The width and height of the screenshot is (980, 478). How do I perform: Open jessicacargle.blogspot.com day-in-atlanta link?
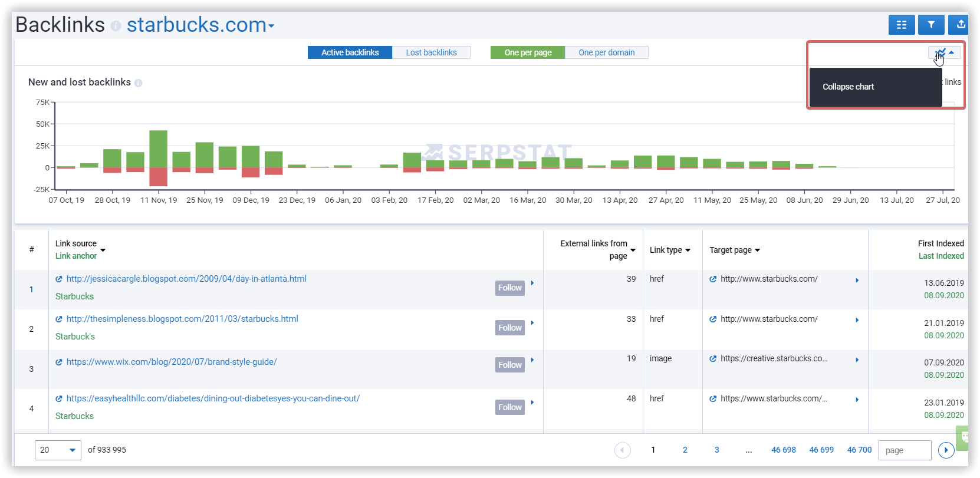186,279
